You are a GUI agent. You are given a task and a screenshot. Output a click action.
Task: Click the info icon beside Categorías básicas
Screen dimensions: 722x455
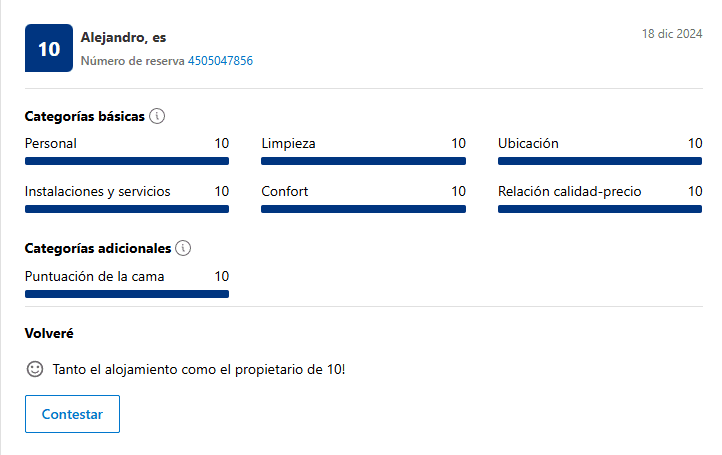(157, 116)
